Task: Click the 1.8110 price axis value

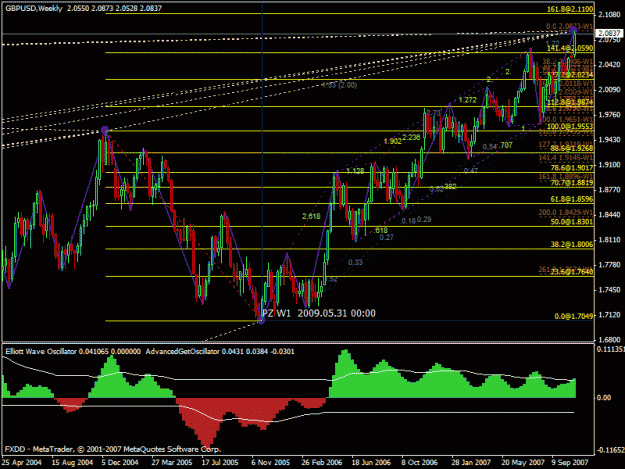Action: 609,240
